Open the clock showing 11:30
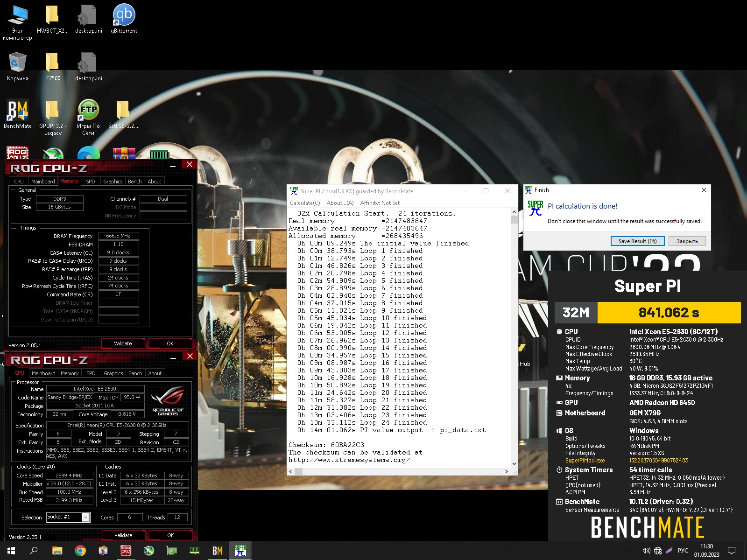 706,551
